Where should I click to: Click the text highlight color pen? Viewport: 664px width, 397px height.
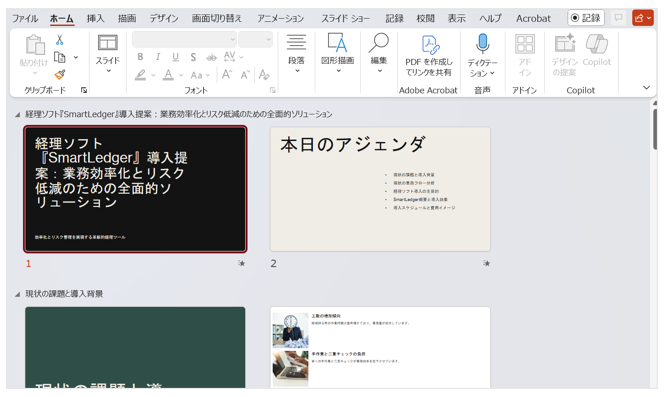tap(141, 75)
